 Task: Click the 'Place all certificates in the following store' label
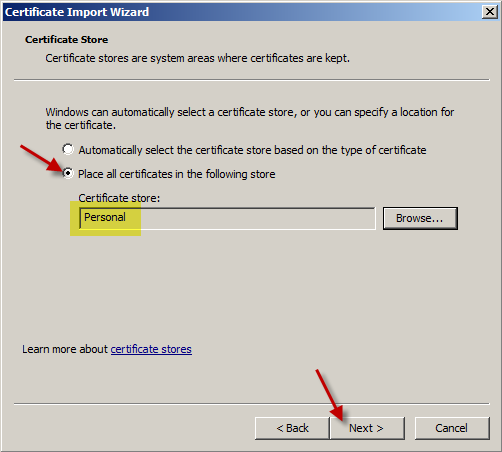(x=177, y=174)
